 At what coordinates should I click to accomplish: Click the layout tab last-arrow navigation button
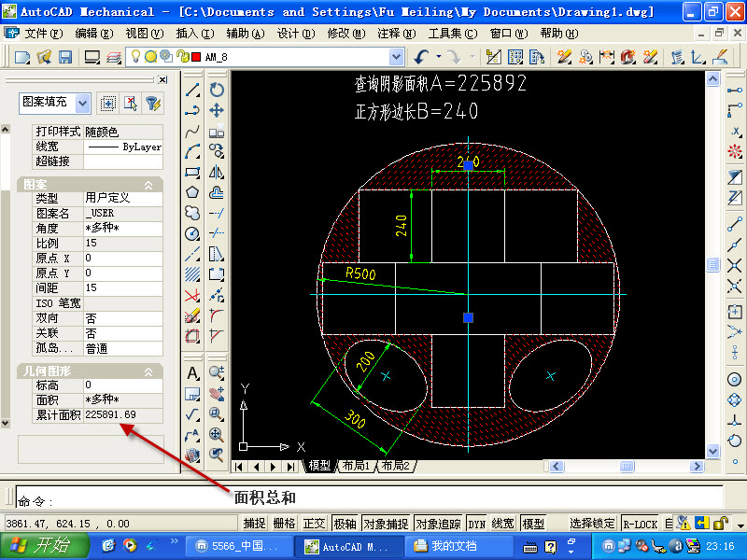290,467
